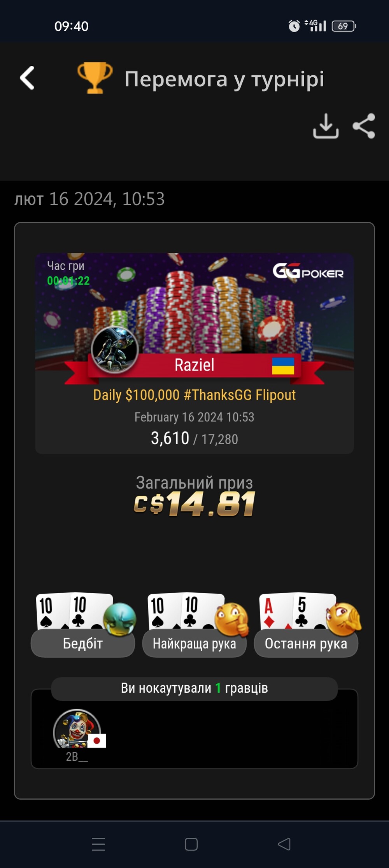Image resolution: width=389 pixels, height=868 pixels.
Task: Click the Japan flag on player 2B__
Action: [x=97, y=741]
